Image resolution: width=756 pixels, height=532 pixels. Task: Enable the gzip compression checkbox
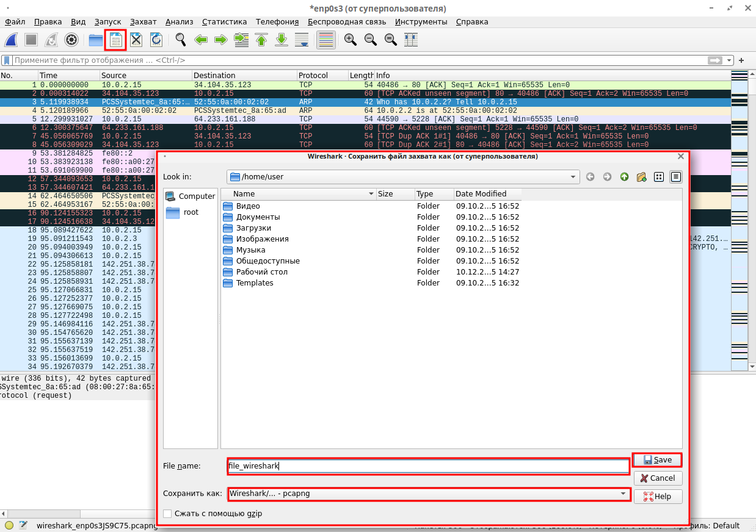(168, 514)
